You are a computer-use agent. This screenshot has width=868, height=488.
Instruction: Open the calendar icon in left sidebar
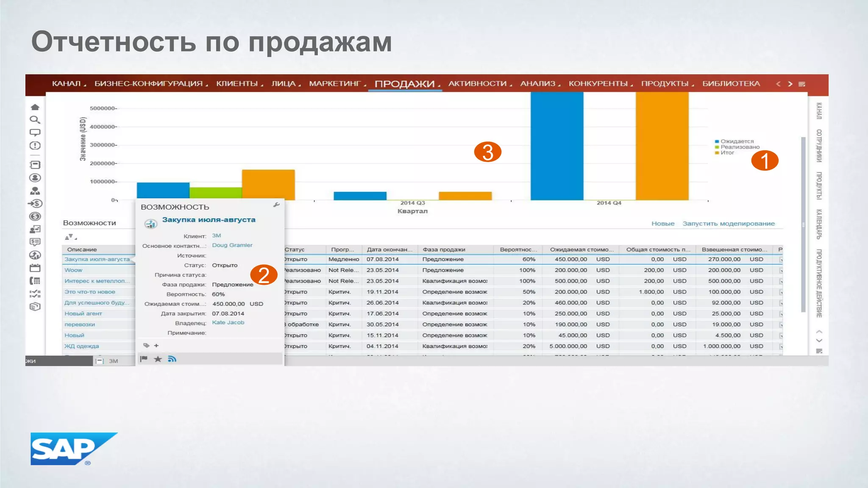[35, 268]
